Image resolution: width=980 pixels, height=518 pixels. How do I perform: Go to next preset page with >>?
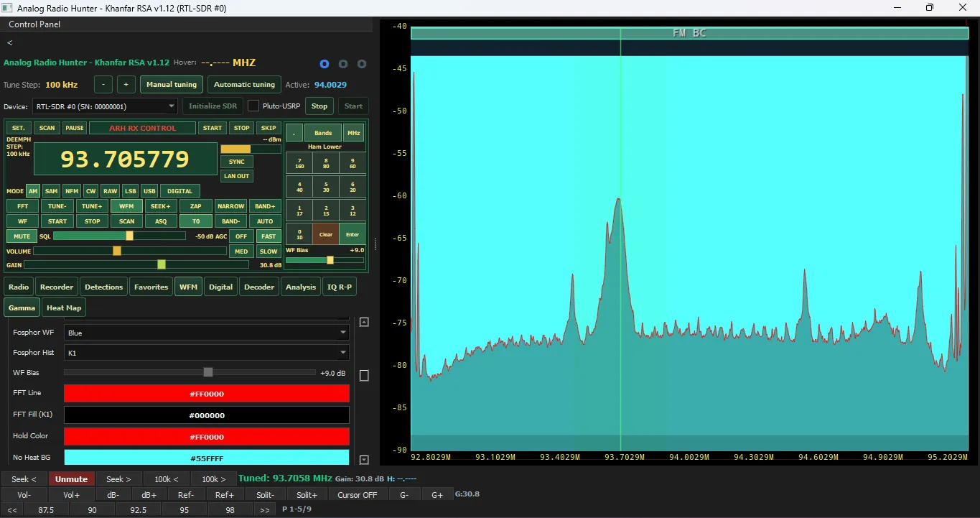pos(265,509)
